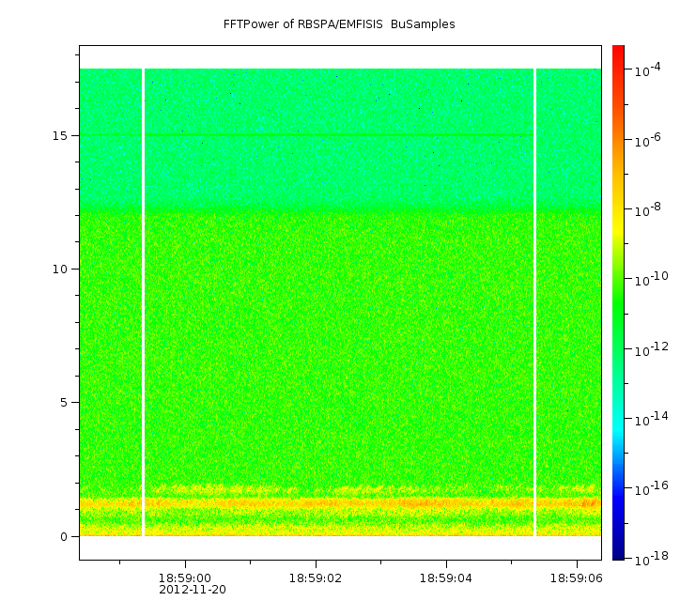This screenshot has height=616, width=680.
Task: Click the colorbar label 10^-8
Action: 648,209
